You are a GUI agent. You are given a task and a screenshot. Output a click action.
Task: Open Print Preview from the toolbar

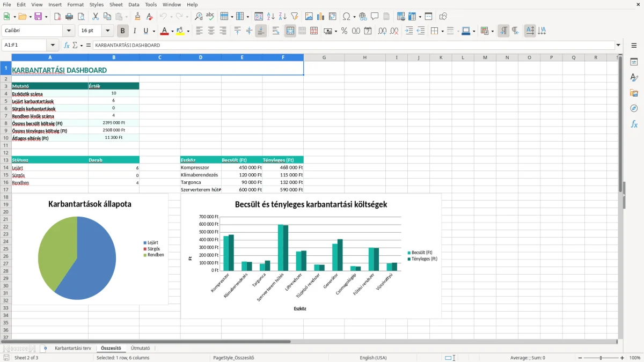[81, 17]
